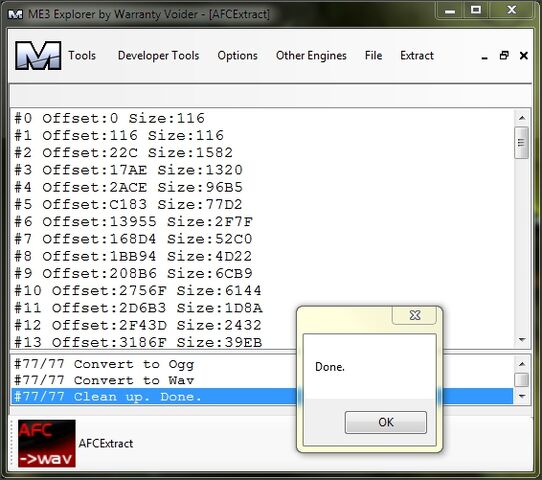Select log line '#77/77 Convert to Ogg'

[263, 364]
